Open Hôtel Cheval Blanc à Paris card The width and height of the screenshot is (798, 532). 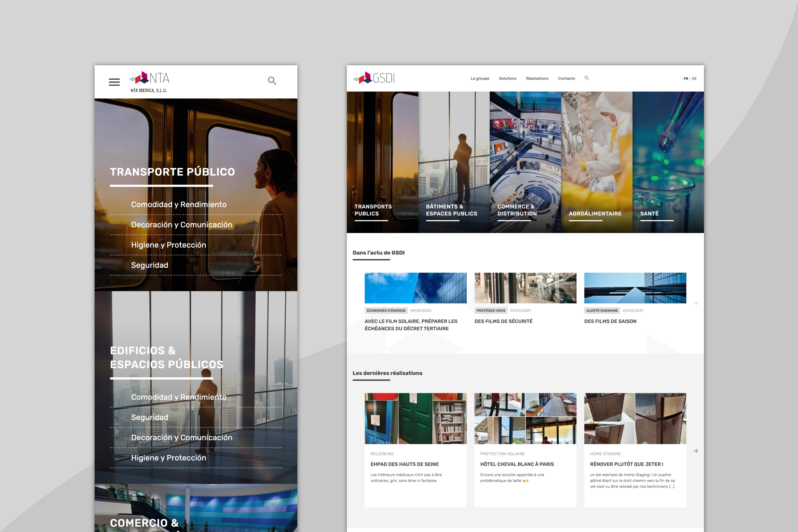point(525,450)
